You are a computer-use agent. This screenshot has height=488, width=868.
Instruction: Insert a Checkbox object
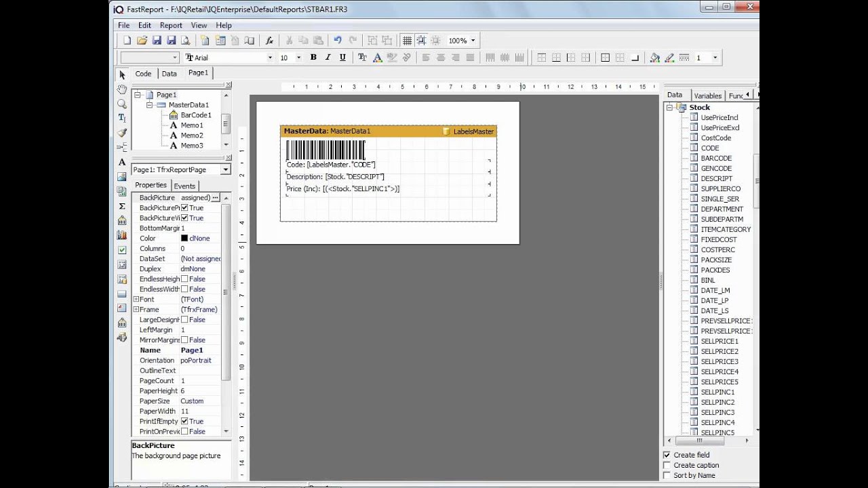click(x=122, y=250)
